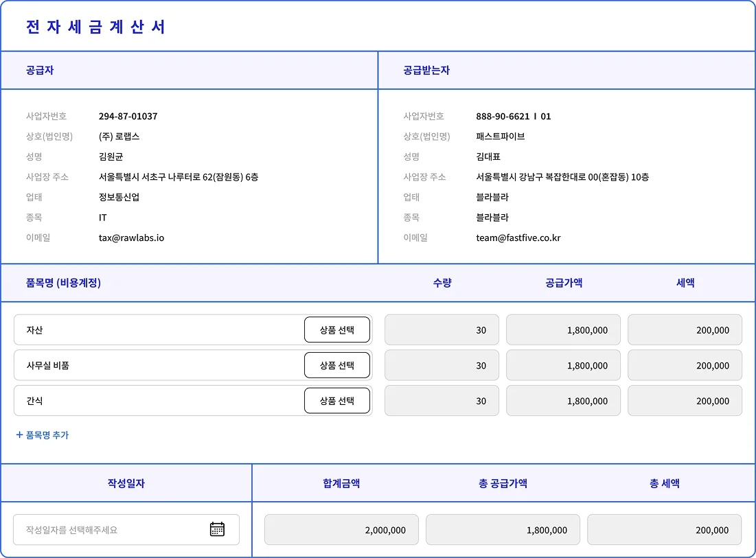Click the 간식 item name field
The height and width of the screenshot is (558, 756).
click(137, 400)
